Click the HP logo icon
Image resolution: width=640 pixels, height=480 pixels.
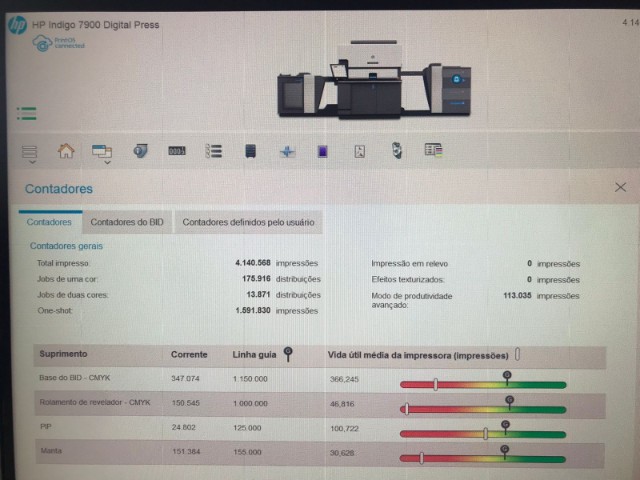point(17,25)
